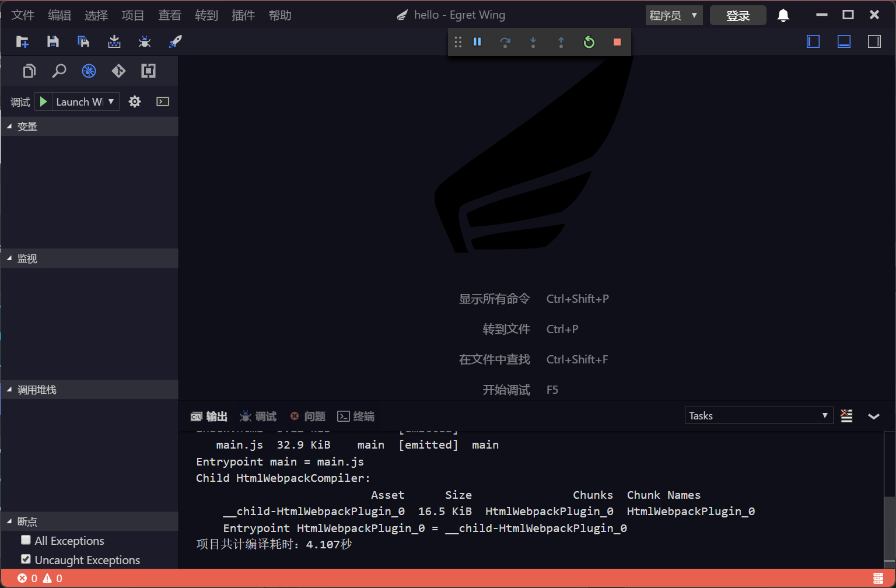Restart the debug session
Image resolution: width=896 pixels, height=588 pixels.
[589, 42]
